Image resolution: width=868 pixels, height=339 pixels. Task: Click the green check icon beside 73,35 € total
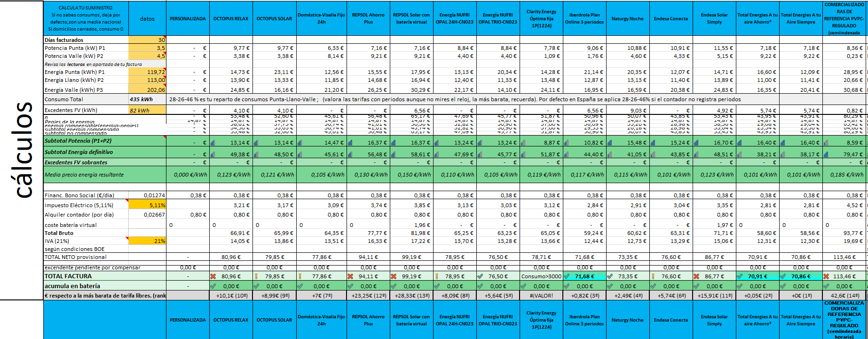[610, 276]
